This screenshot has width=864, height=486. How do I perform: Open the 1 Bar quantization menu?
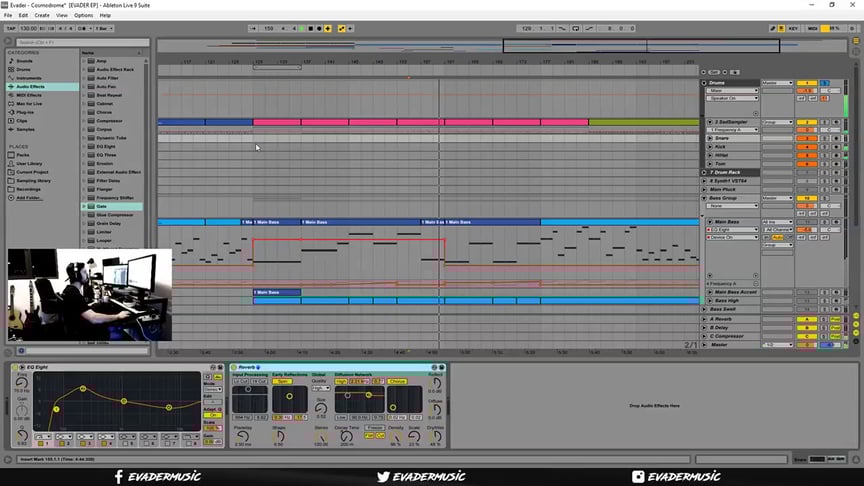pos(104,28)
